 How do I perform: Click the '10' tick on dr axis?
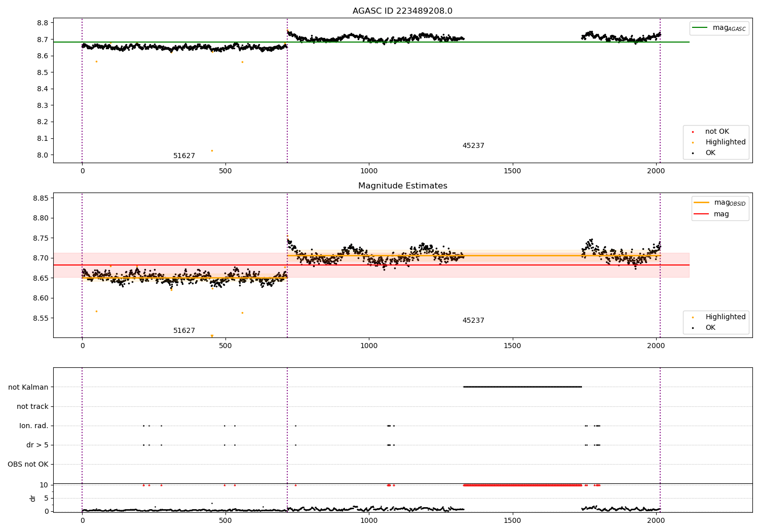pos(44,485)
